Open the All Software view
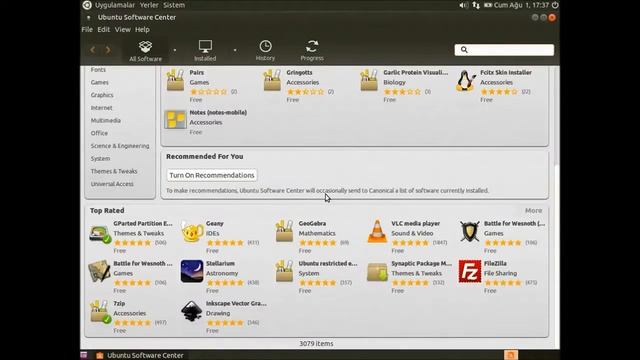 pyautogui.click(x=145, y=51)
